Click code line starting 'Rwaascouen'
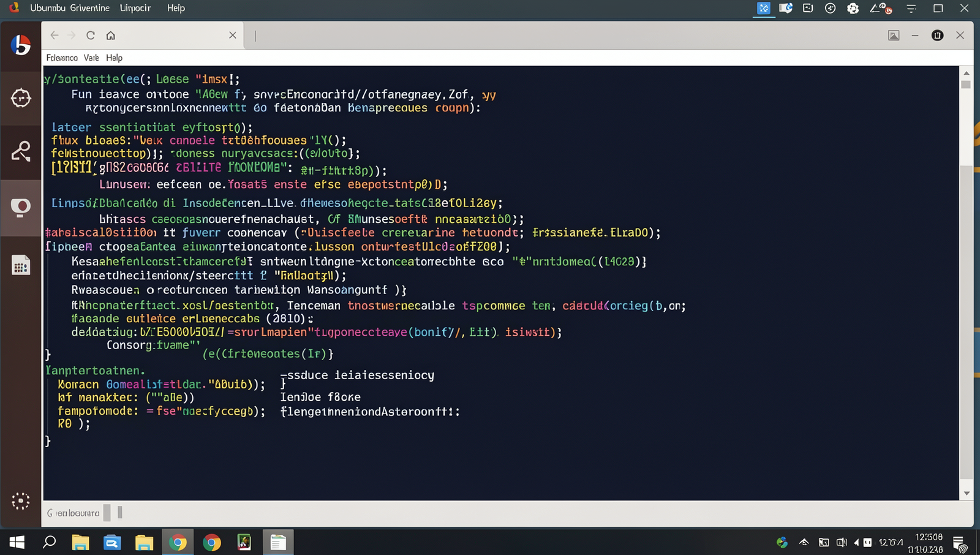 coord(239,290)
